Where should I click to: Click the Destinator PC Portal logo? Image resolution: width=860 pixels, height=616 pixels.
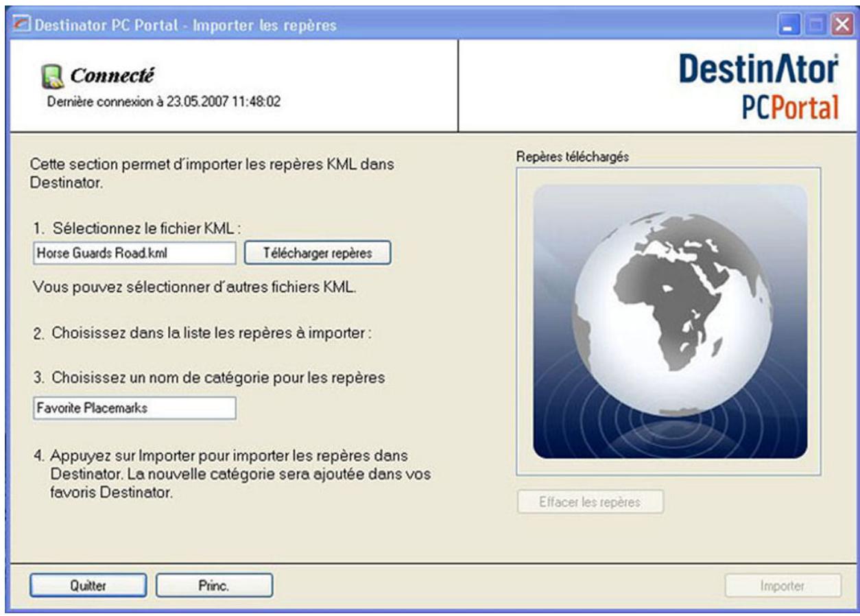coord(759,87)
